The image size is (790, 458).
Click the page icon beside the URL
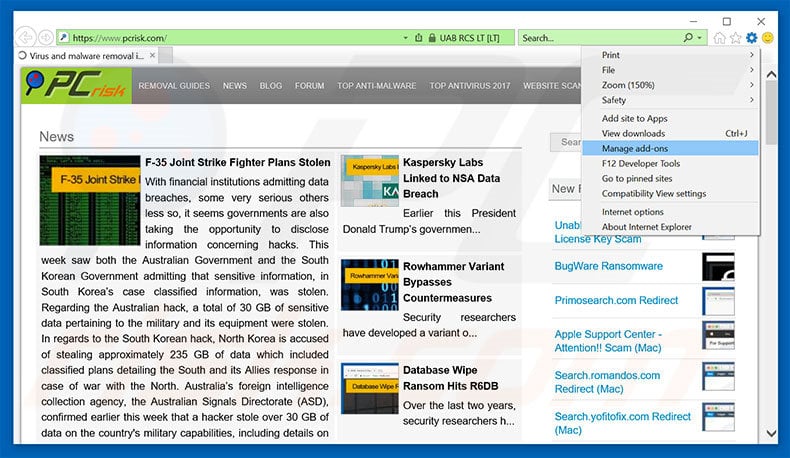tap(64, 37)
